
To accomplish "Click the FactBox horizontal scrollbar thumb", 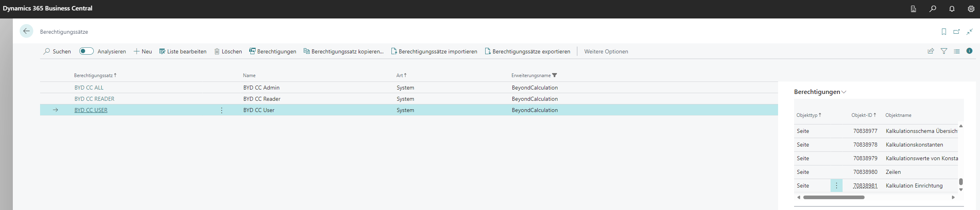I will 834,197.
